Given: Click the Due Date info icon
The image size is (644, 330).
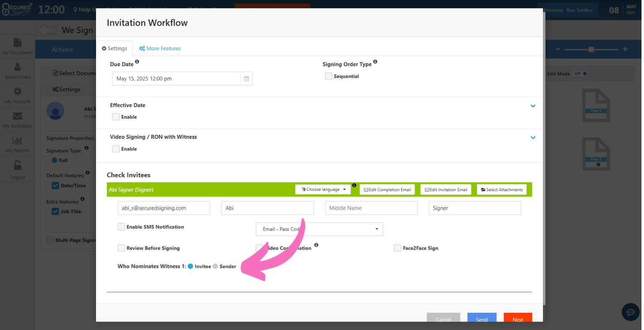Looking at the screenshot, I should pyautogui.click(x=137, y=62).
